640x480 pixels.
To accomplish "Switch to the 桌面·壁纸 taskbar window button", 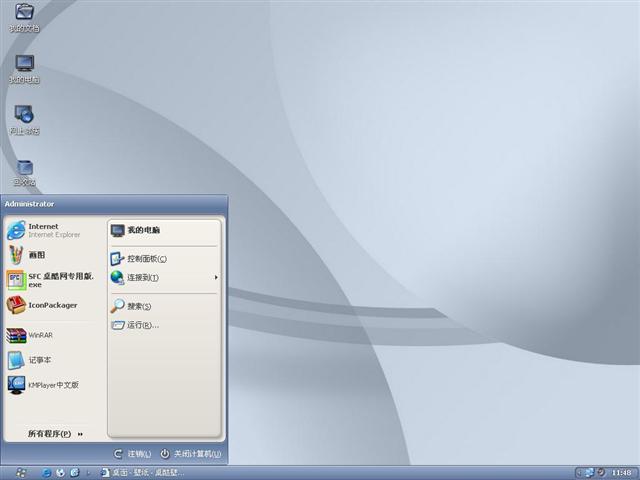I will [142, 473].
